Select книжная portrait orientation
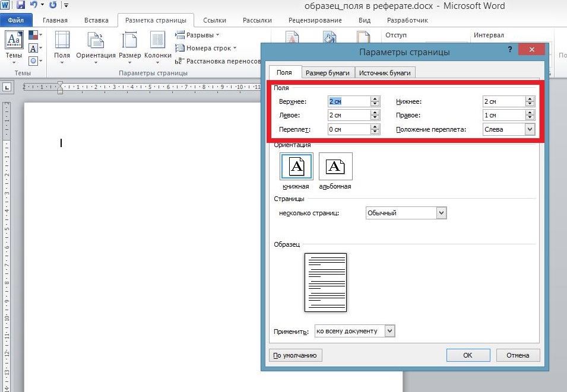Viewport: 567px width, 392px height. tap(296, 167)
